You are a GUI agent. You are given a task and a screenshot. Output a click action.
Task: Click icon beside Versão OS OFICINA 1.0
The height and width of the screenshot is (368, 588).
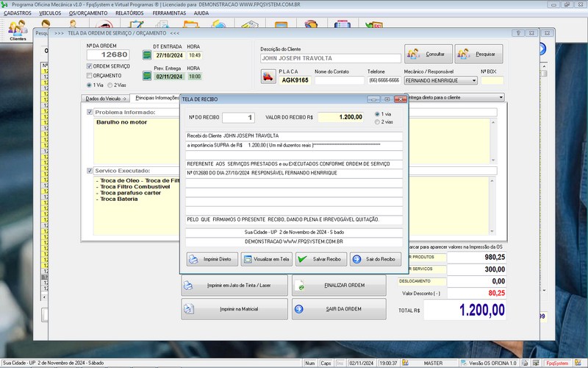pos(464,363)
